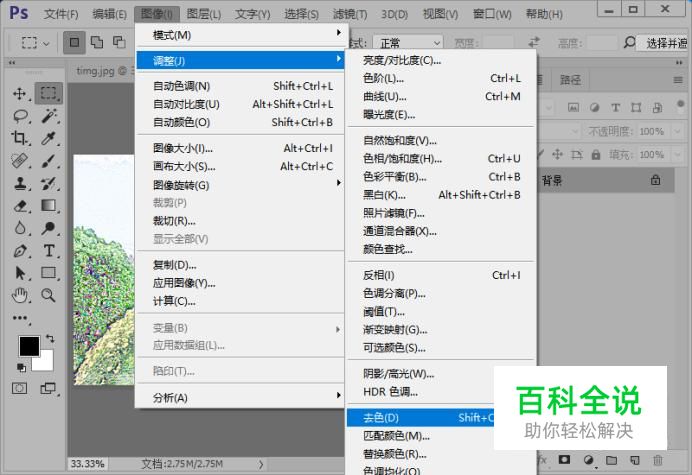This screenshot has width=692, height=475.
Task: Choose 色相/饱和度(H)... adjustment
Action: [441, 158]
